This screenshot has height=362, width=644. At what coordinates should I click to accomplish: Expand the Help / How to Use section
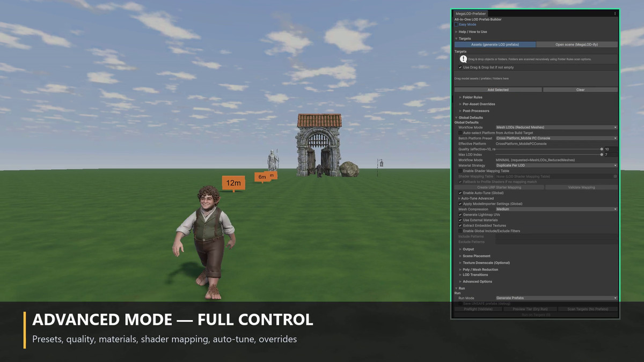(x=456, y=32)
